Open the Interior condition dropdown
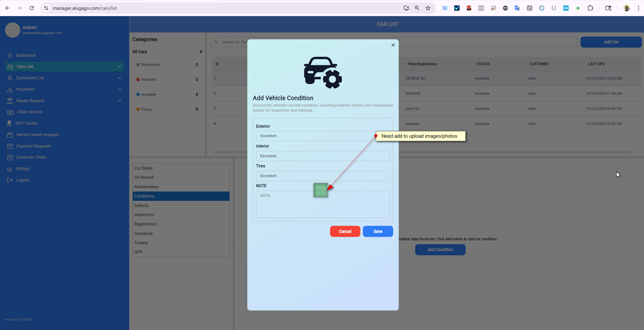This screenshot has width=644, height=330. 323,156
